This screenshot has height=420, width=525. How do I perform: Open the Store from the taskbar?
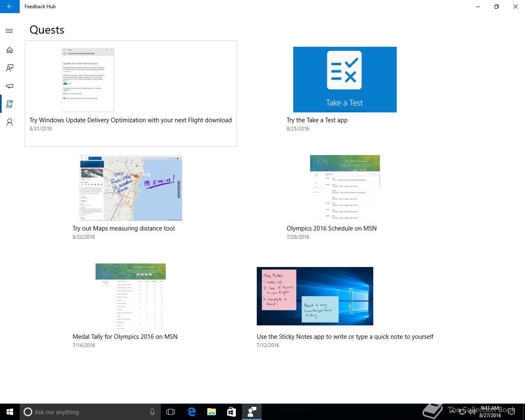(231, 412)
